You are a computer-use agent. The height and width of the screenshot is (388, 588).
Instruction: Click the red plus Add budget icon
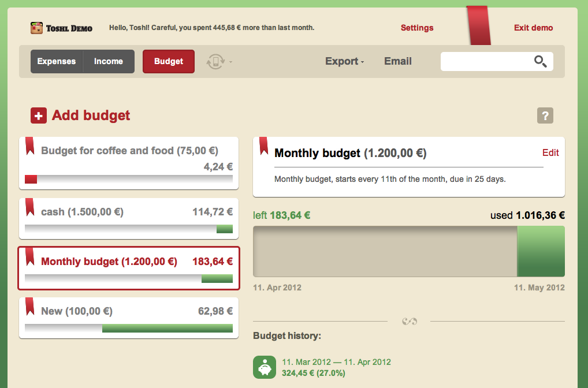pos(39,115)
